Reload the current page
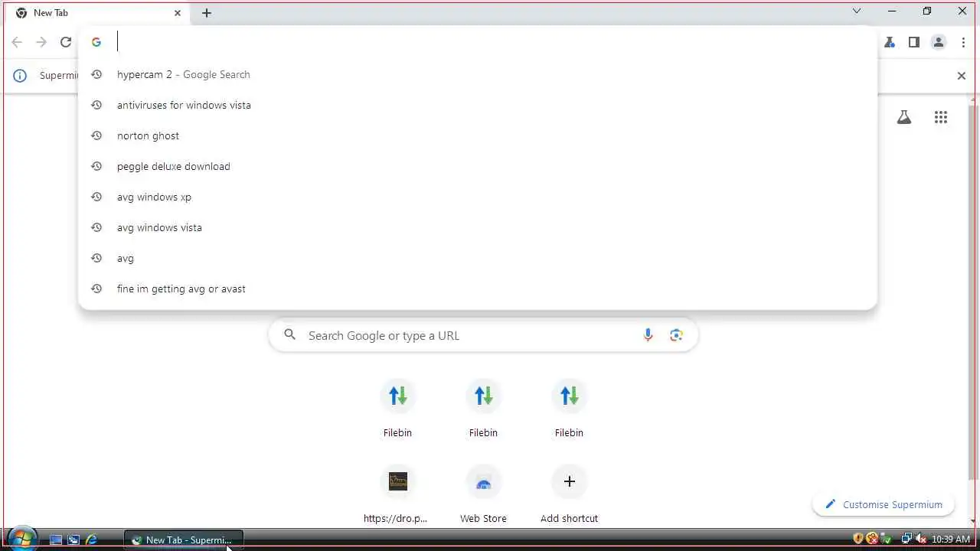The height and width of the screenshot is (551, 980). click(66, 42)
